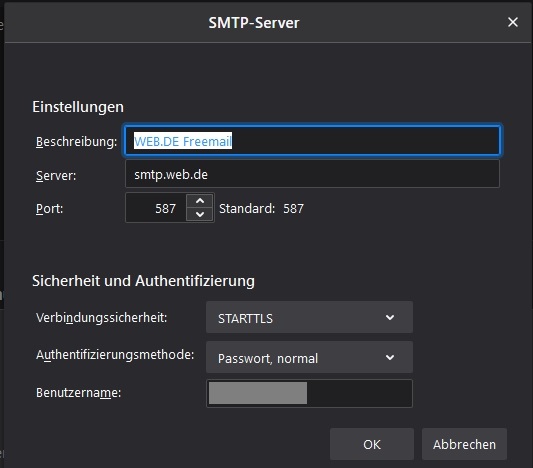Click the Beschreibung field with WEB.DE Freemail
The width and height of the screenshot is (533, 468).
pos(312,141)
